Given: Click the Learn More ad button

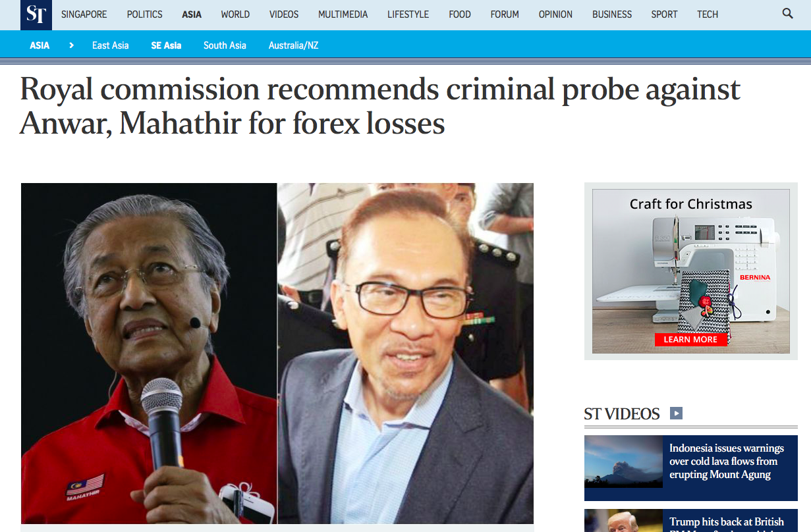Looking at the screenshot, I should tap(690, 340).
